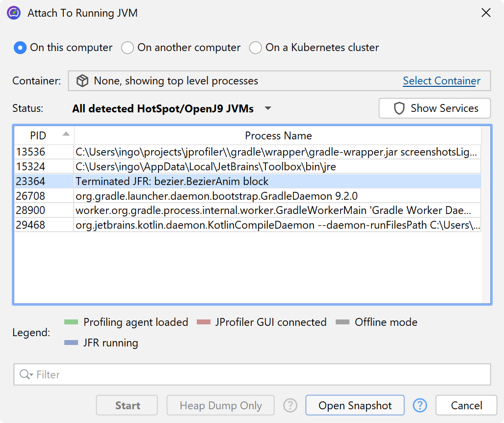The width and height of the screenshot is (504, 423).
Task: Click the PID column sort arrow
Action: click(x=66, y=134)
